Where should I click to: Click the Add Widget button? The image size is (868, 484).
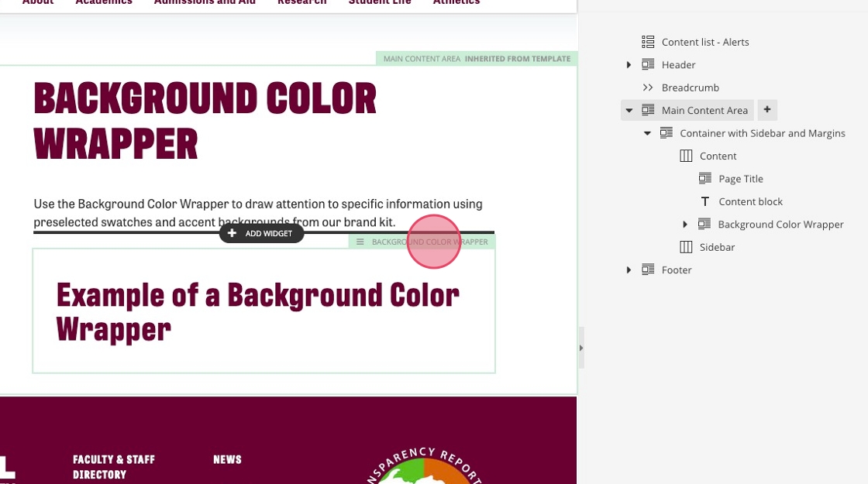261,233
